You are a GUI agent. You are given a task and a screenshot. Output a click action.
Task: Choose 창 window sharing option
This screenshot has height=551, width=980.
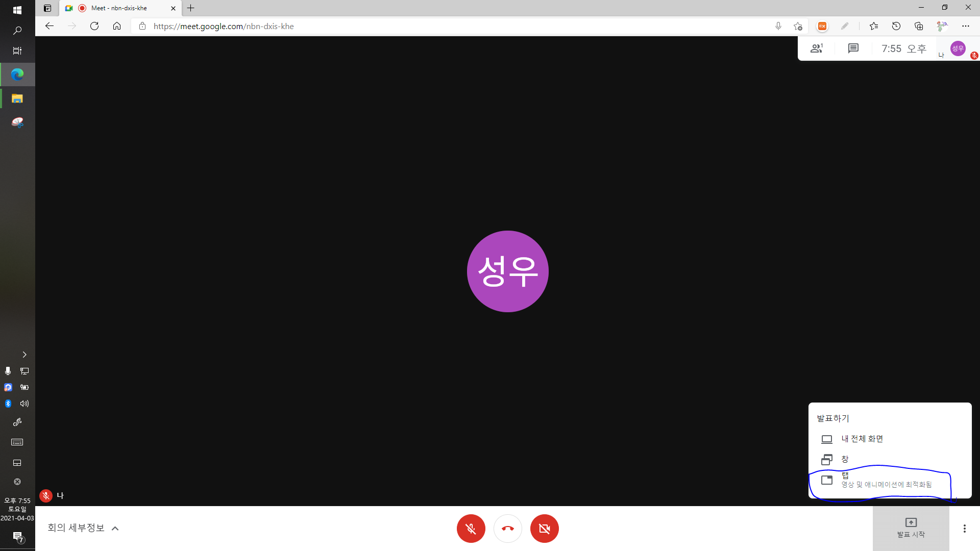[x=845, y=459]
